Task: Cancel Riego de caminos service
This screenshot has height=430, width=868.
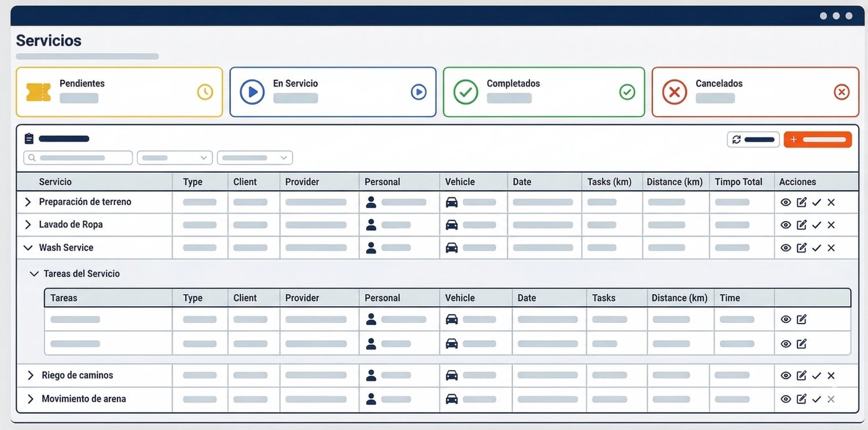Action: (832, 376)
